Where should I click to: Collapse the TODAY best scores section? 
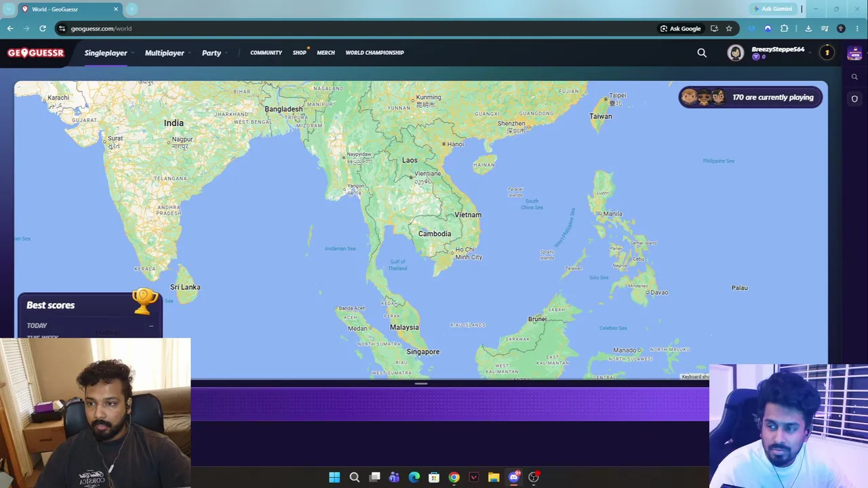pyautogui.click(x=151, y=326)
